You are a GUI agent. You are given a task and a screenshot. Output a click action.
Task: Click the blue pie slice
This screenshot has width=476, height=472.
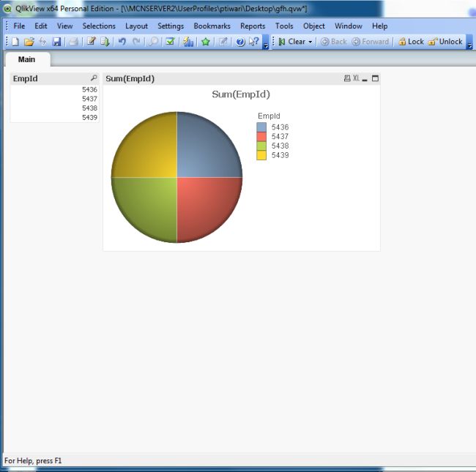(204, 149)
